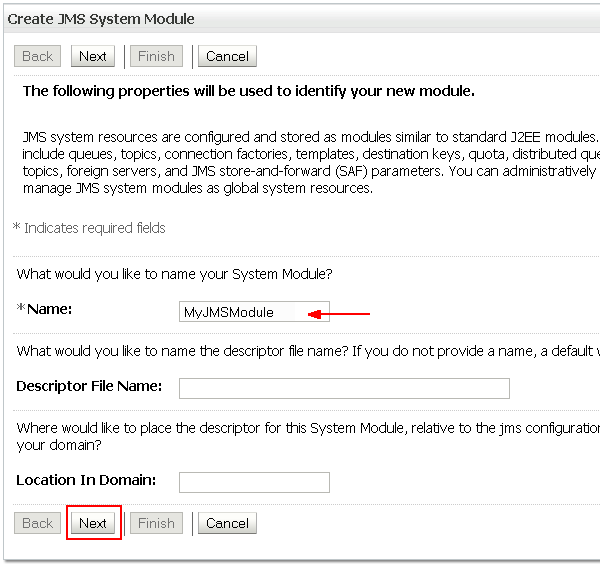
Task: Click the top Back button
Action: pyautogui.click(x=37, y=56)
